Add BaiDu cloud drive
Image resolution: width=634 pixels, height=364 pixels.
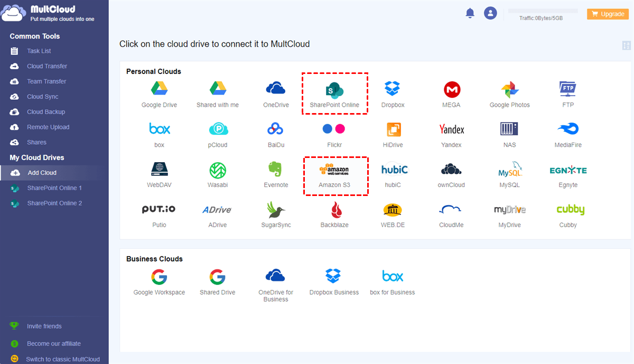tap(276, 134)
